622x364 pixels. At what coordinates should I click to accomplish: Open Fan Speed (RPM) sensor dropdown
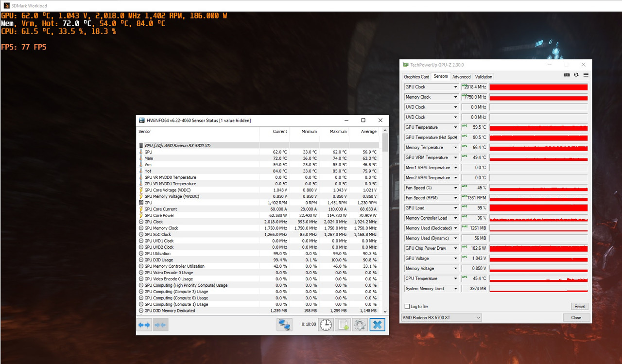[x=455, y=198]
